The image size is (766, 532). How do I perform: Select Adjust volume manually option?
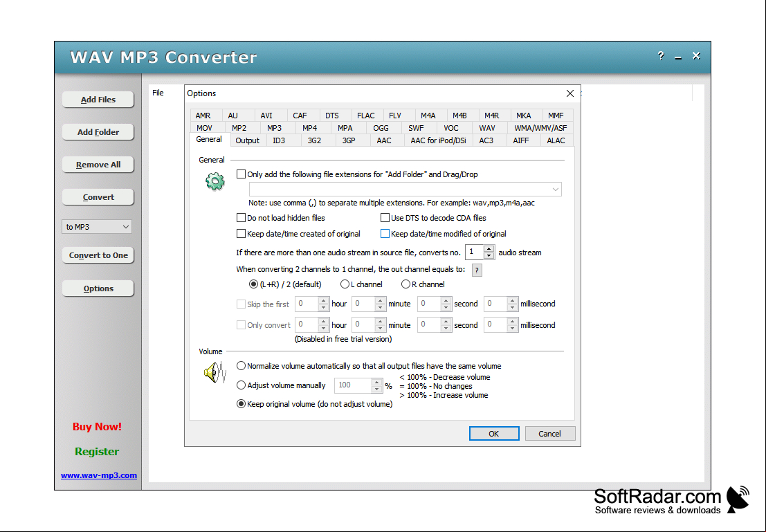241,385
